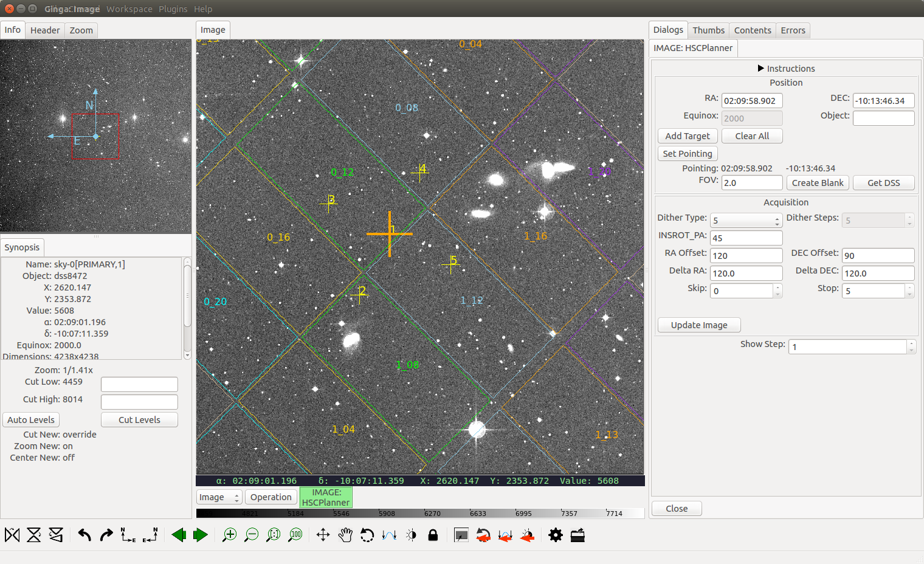Select the contrast adjustment icon

point(411,535)
